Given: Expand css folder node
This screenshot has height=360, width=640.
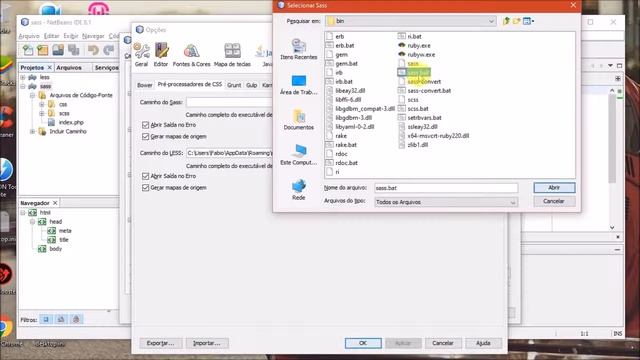Looking at the screenshot, I should (42, 104).
